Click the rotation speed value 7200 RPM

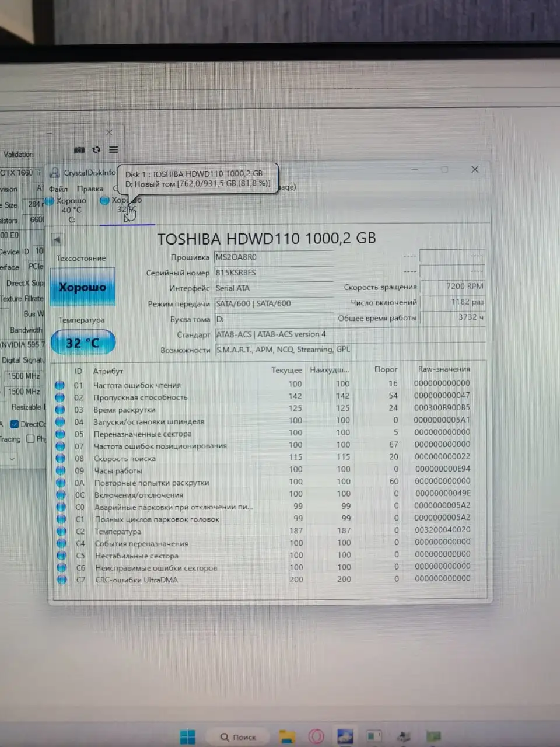(453, 286)
